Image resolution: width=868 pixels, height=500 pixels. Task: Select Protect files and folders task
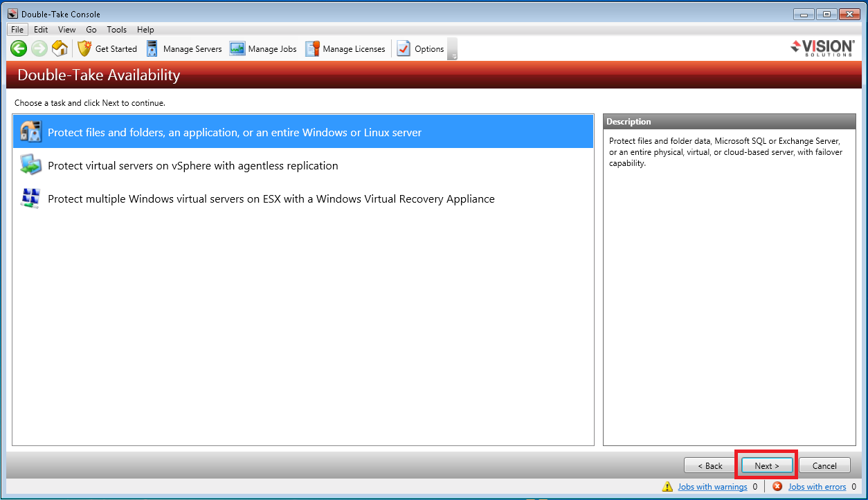tap(234, 132)
